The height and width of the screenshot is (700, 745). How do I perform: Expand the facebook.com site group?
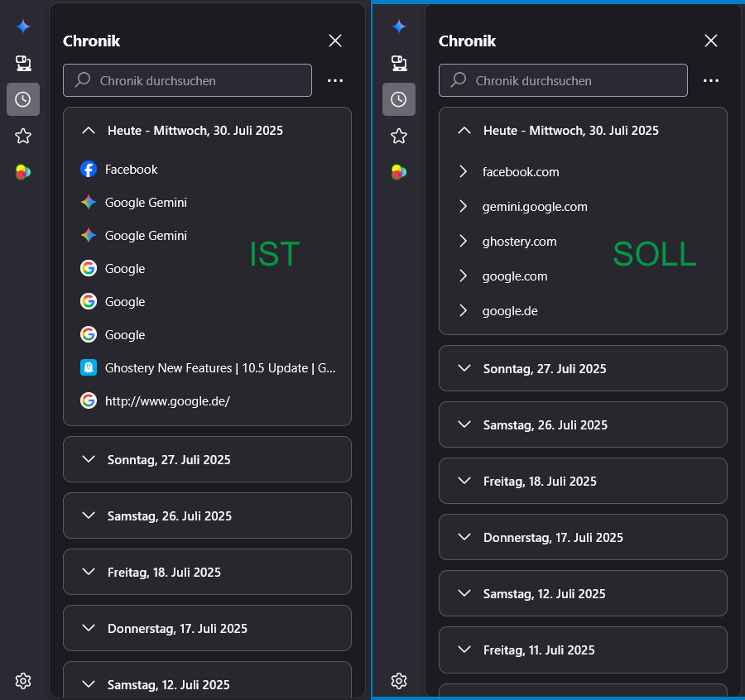(520, 172)
